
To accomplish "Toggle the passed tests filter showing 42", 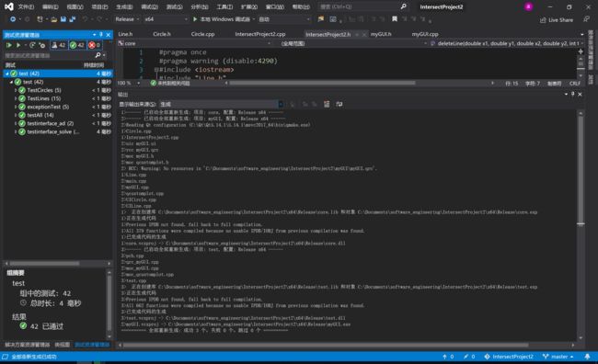I will pyautogui.click(x=76, y=45).
